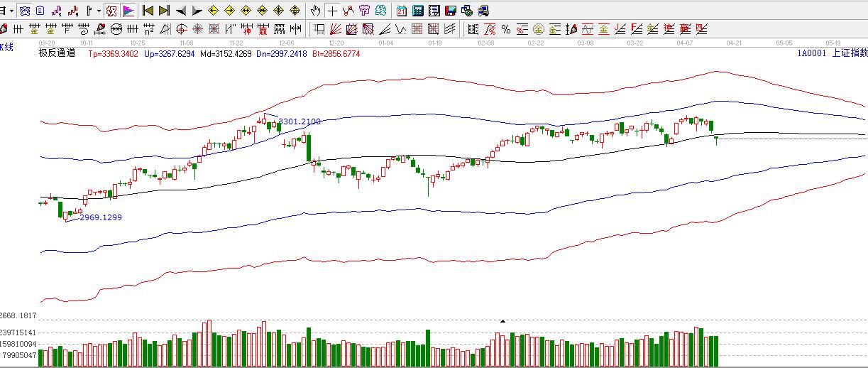Viewport: 868px width, 368px height.
Task: Jump to the first bar using skip-to-start arrow
Action: (x=148, y=11)
